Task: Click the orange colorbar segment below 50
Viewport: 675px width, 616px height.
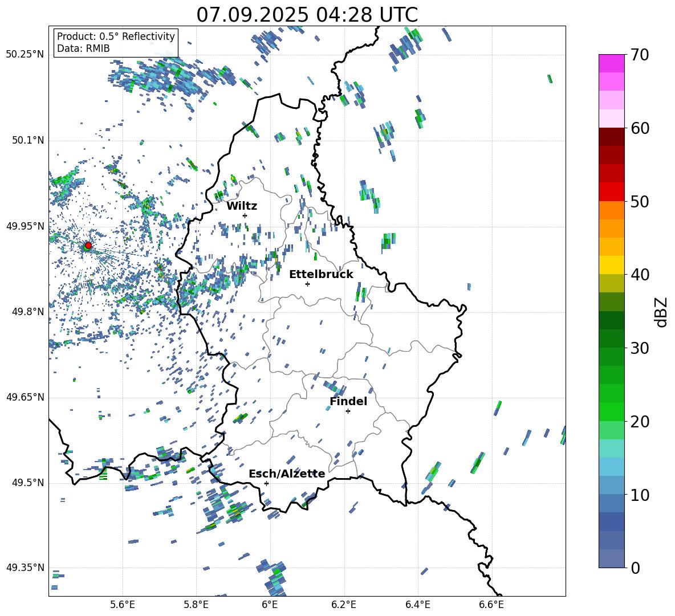Action: click(611, 210)
